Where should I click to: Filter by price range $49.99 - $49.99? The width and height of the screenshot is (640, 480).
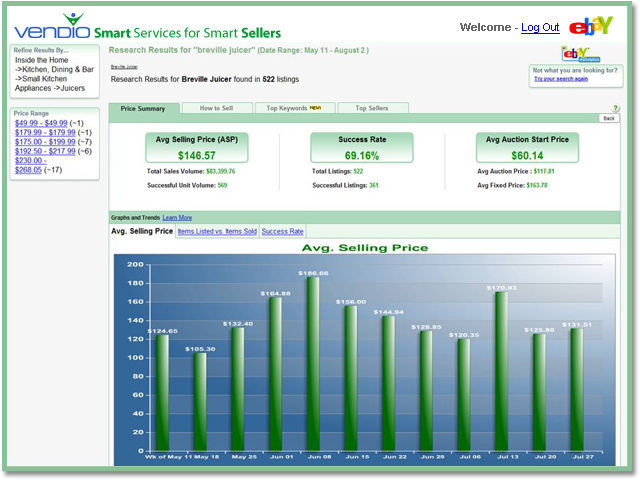click(x=41, y=123)
